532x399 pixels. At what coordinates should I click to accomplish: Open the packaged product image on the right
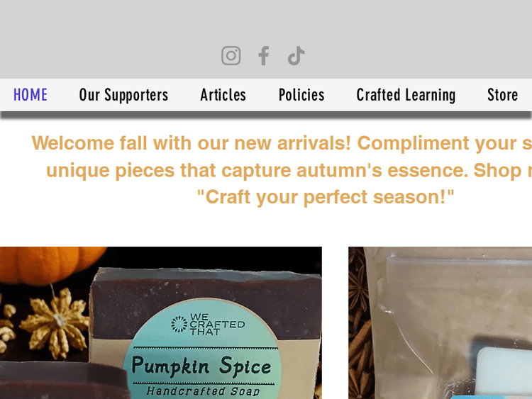(440, 322)
